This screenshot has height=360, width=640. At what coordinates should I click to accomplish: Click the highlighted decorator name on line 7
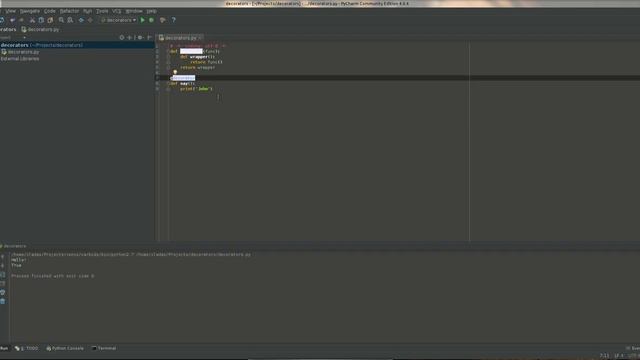click(x=183, y=78)
